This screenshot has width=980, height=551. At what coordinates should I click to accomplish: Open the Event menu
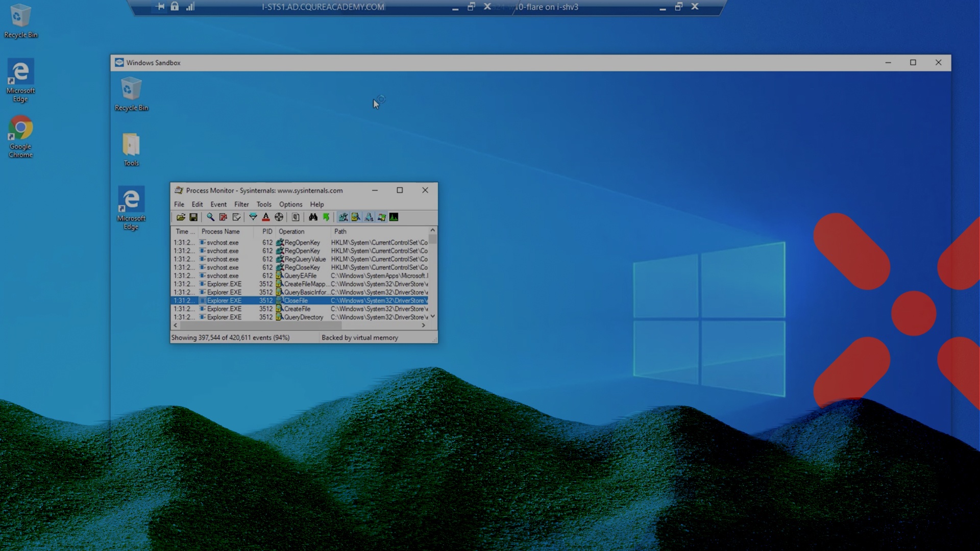click(x=218, y=204)
